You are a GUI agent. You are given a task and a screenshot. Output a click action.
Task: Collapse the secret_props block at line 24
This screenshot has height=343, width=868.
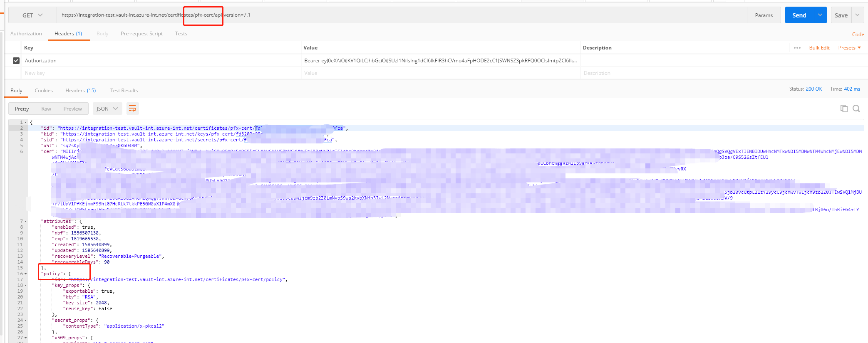pos(26,321)
